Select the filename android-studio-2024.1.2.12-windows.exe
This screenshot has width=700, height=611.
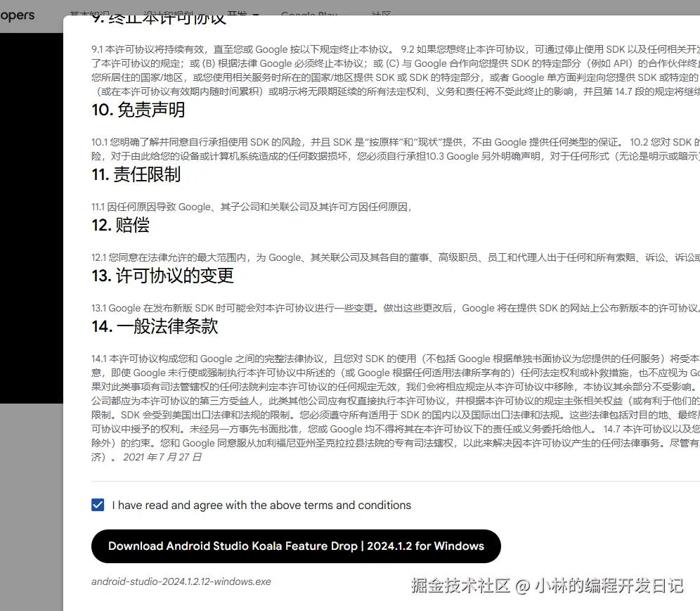181,581
